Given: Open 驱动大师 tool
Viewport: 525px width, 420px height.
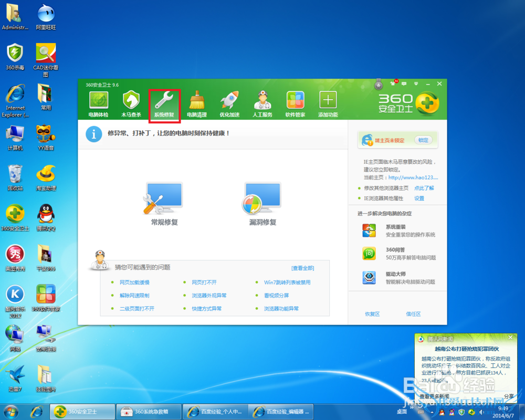Looking at the screenshot, I should 398,278.
